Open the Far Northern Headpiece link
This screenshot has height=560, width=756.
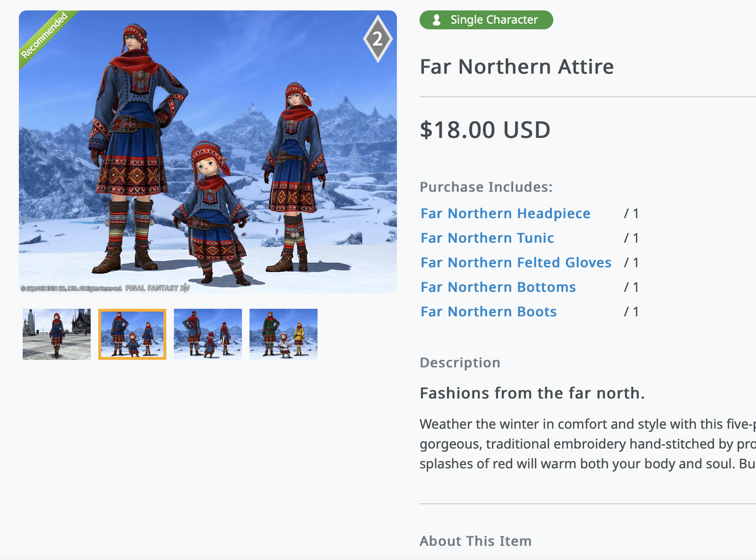[505, 213]
